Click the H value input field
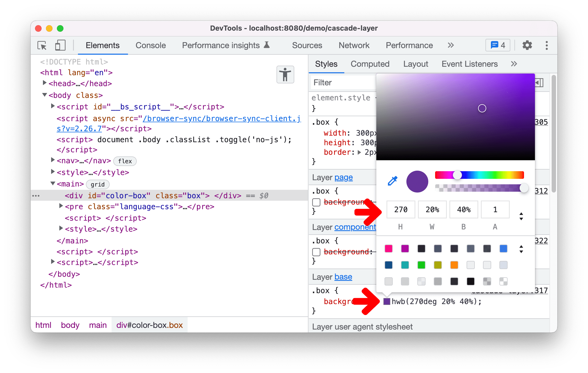588x373 pixels. pyautogui.click(x=401, y=210)
